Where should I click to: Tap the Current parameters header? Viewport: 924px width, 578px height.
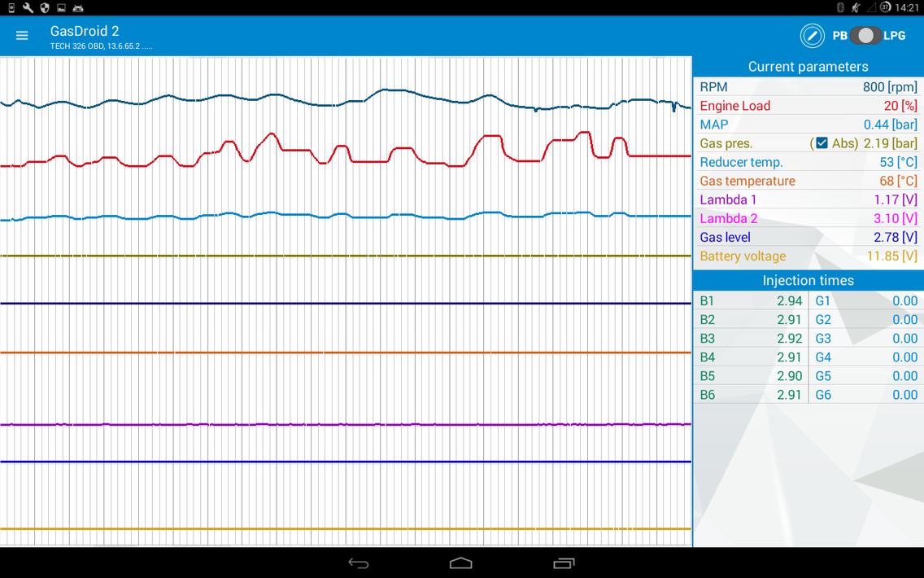pyautogui.click(x=808, y=67)
